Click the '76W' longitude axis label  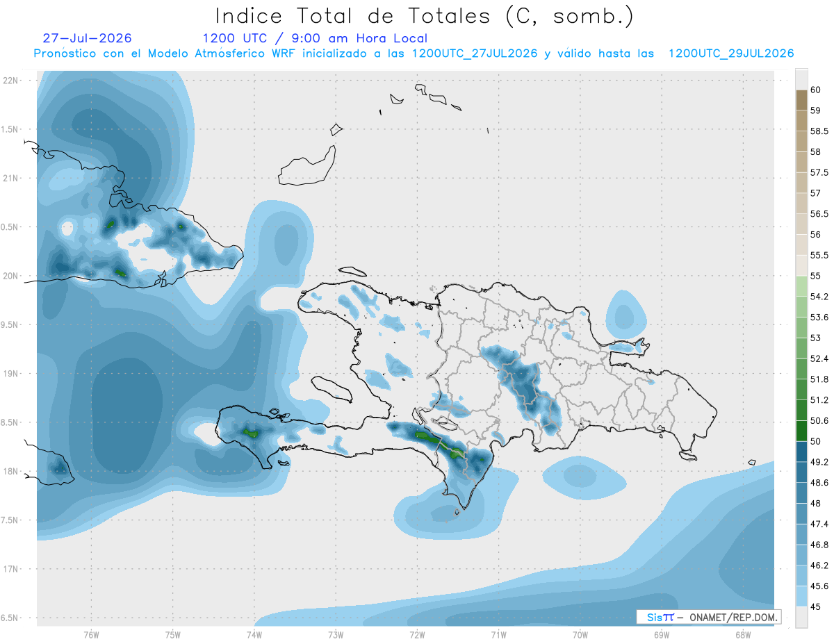pos(91,634)
